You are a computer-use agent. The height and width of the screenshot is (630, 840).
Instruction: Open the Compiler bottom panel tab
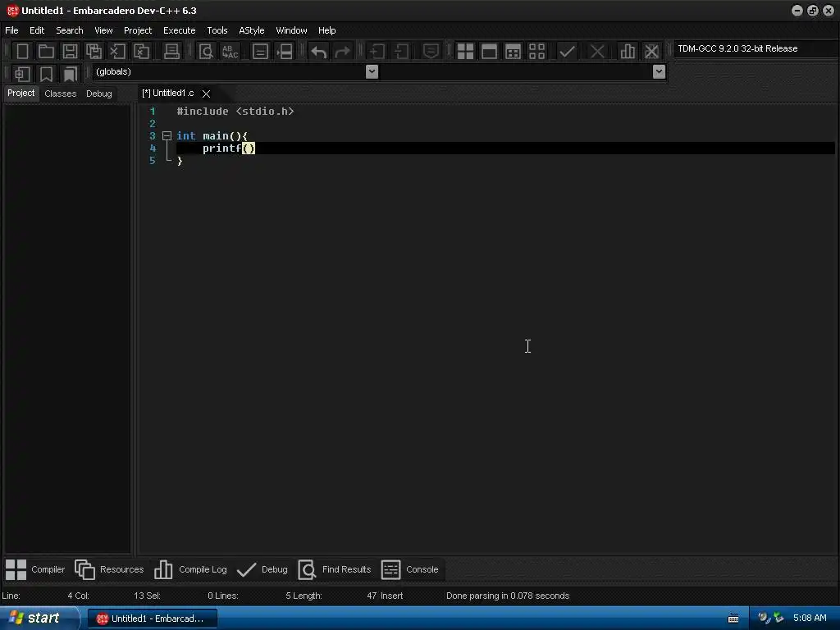click(35, 569)
